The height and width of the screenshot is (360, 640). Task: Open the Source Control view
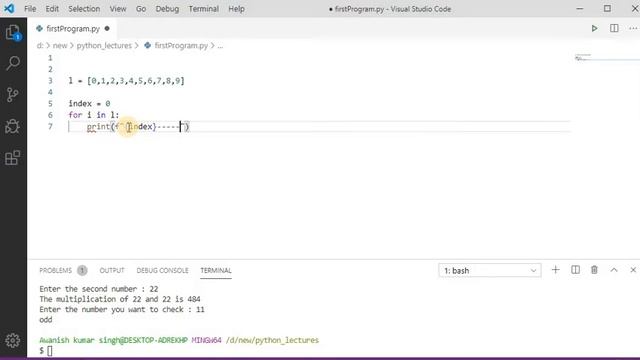click(13, 95)
